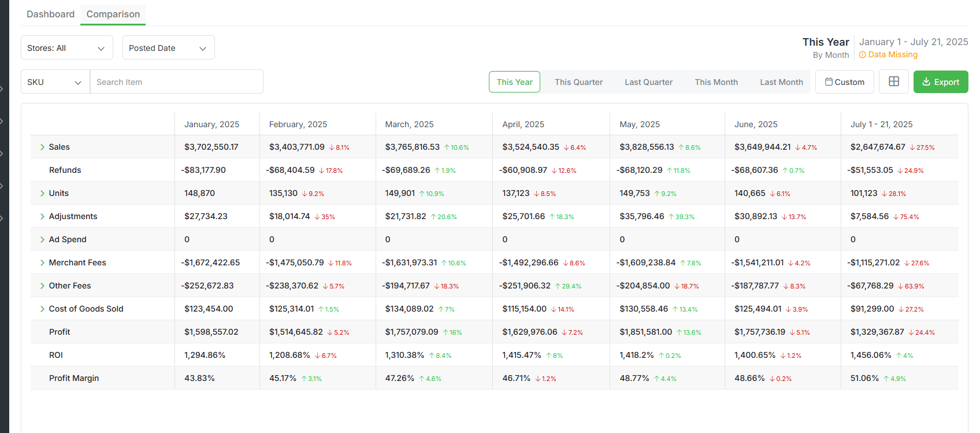Select the Comparison tab

(x=113, y=14)
